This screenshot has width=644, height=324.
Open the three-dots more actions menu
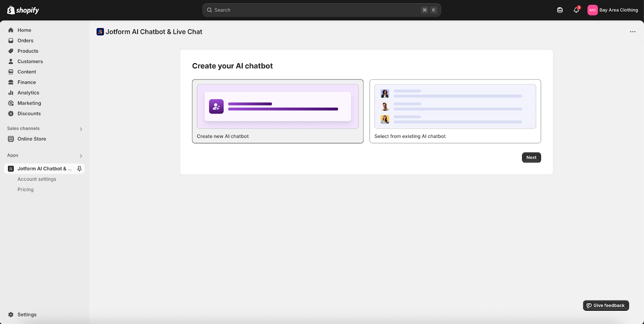[633, 32]
